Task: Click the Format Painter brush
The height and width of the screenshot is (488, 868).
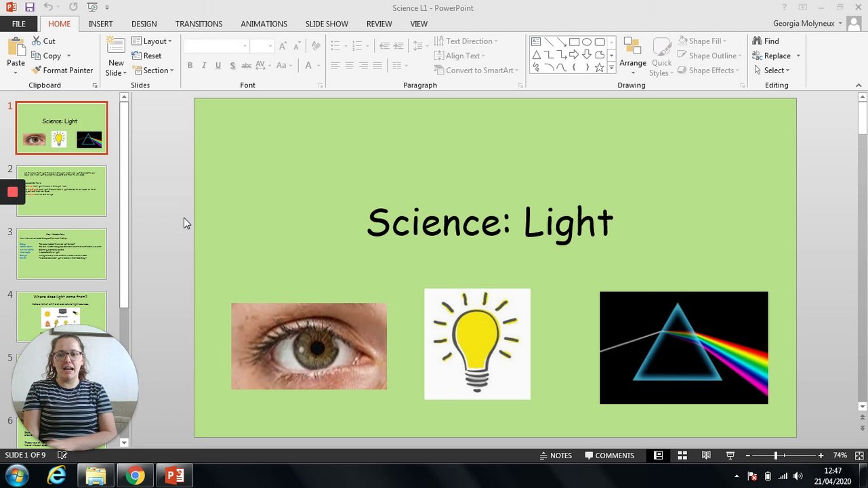Action: click(37, 70)
